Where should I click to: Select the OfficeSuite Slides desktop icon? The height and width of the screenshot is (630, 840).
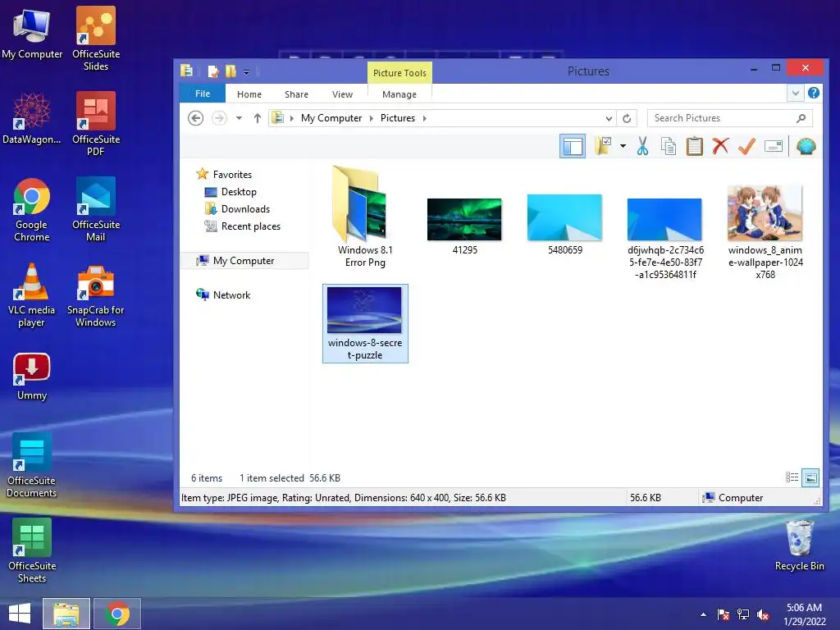point(96,39)
